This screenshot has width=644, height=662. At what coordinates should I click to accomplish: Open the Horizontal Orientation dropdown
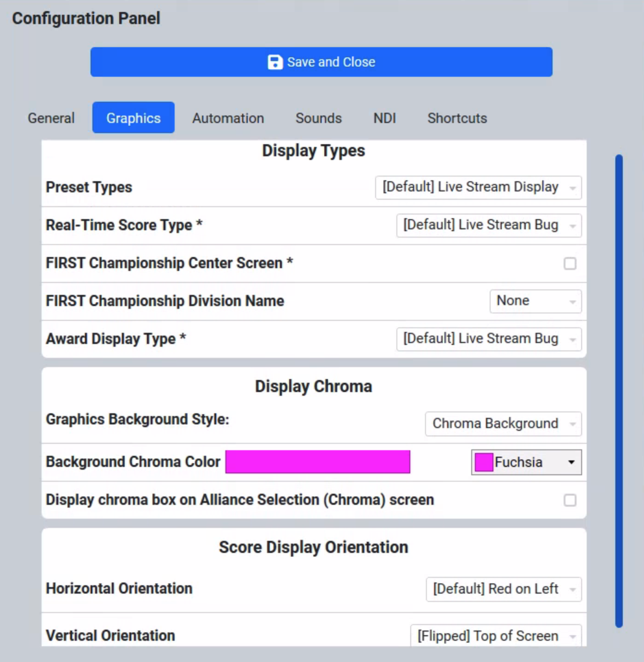(504, 589)
